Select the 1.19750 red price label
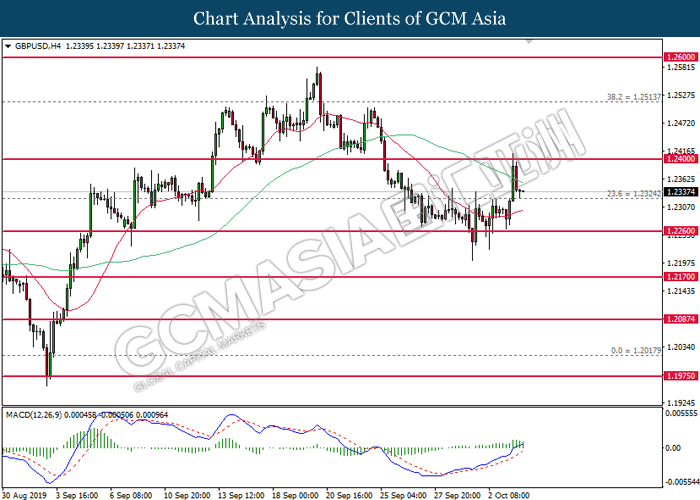 point(681,376)
